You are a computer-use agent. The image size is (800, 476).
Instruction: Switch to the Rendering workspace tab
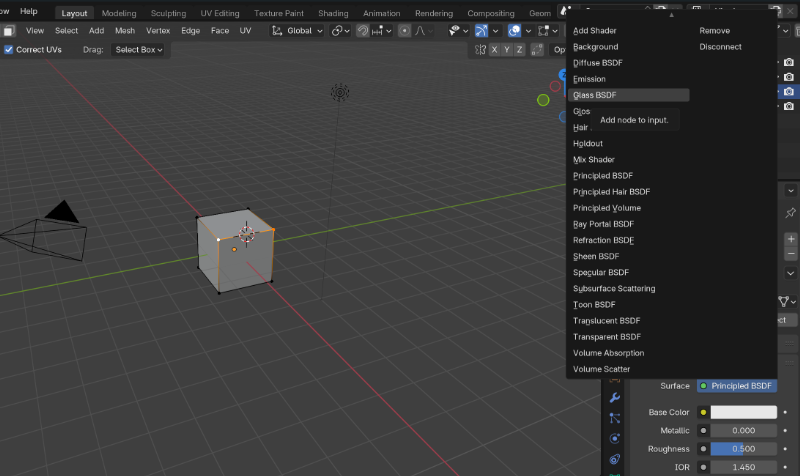(434, 13)
